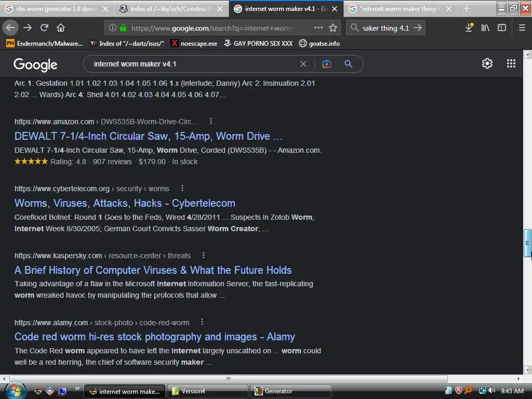The image size is (532, 399).
Task: Show site information via the info icon
Action: [x=113, y=28]
